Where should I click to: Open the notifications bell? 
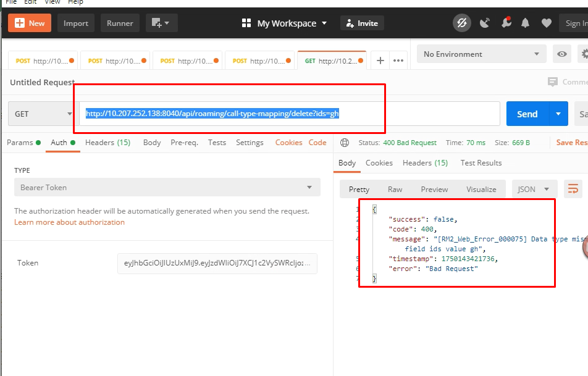[526, 23]
